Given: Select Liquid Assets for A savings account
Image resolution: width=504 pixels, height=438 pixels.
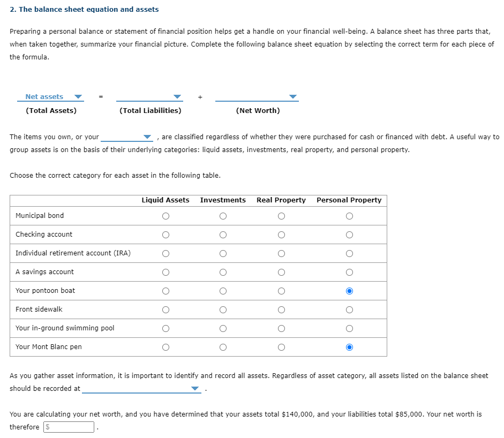Looking at the screenshot, I should pos(166,272).
